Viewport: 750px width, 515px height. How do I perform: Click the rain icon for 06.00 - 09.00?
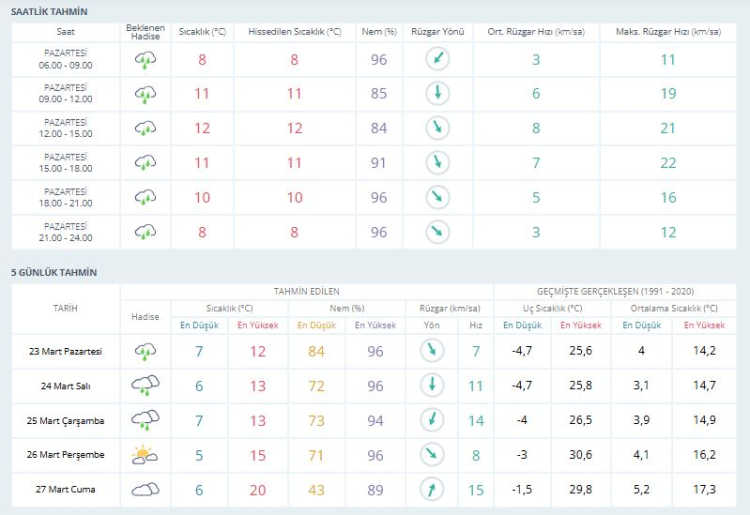tap(146, 60)
